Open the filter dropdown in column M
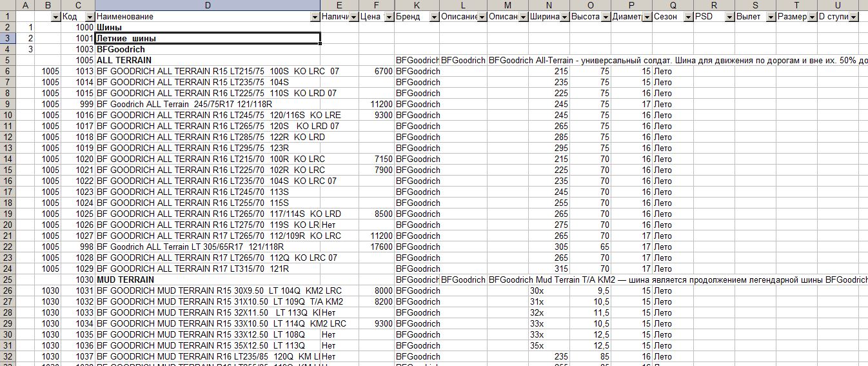This screenshot has width=868, height=366. [523, 17]
